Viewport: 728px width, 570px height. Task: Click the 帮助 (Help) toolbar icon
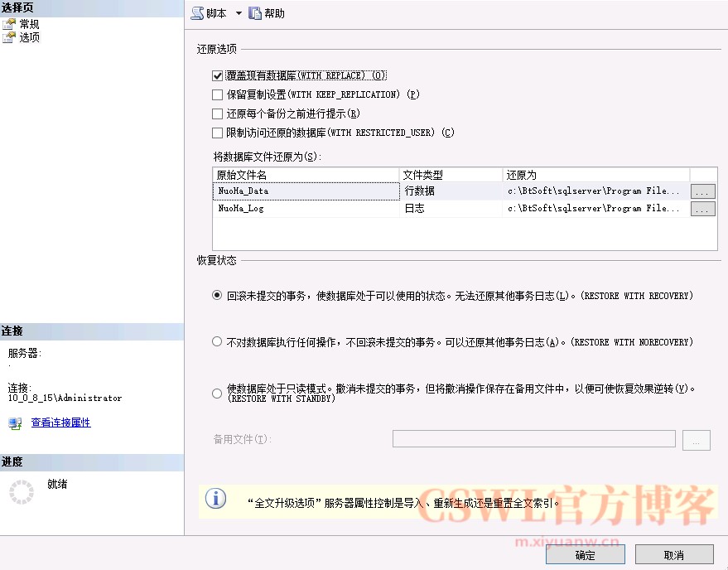click(255, 13)
